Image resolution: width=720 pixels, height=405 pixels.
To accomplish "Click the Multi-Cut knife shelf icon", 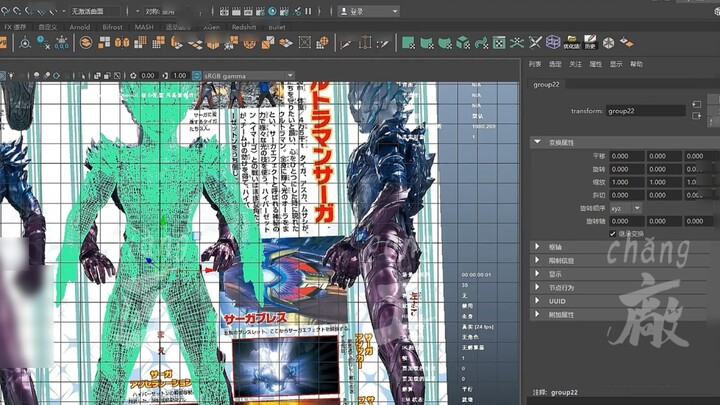I will click(346, 43).
